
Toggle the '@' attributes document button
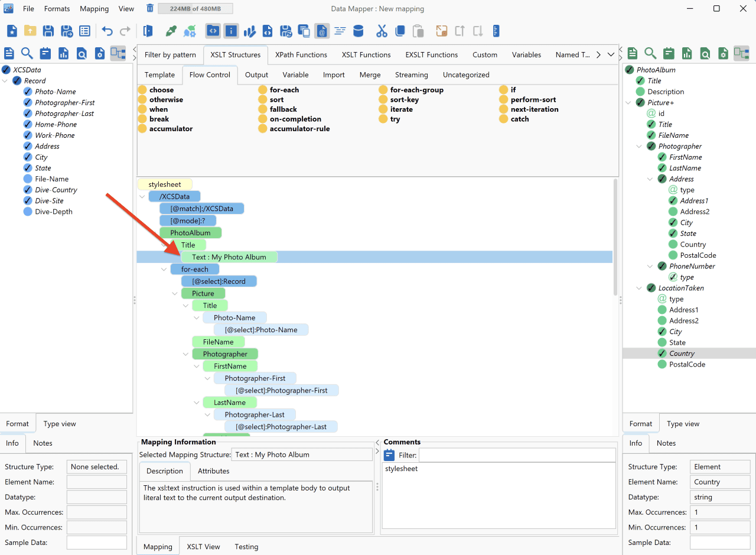tap(322, 31)
